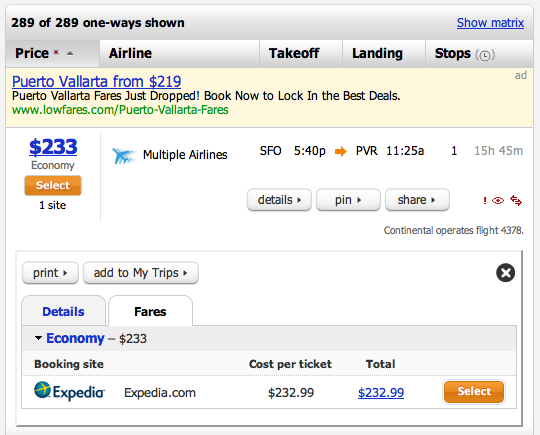Click the Puerto Vallarta from $219 ad link
The width and height of the screenshot is (540, 435).
point(96,82)
